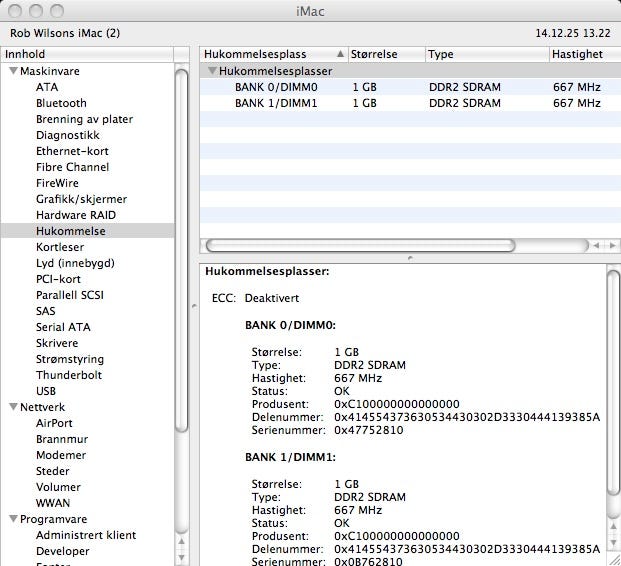This screenshot has width=621, height=566.
Task: Collapse the Hukommelsesplasser group row
Action: [211, 72]
